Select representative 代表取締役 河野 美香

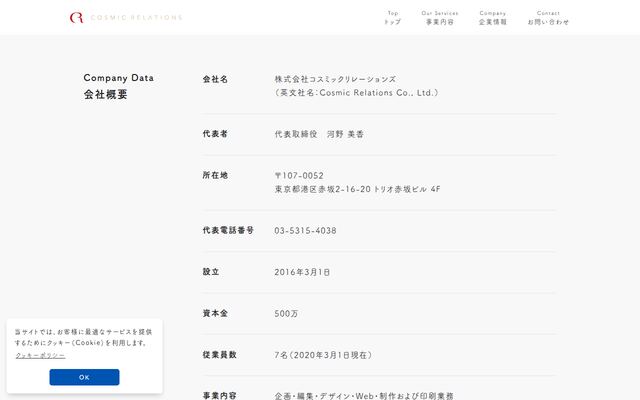click(x=319, y=134)
